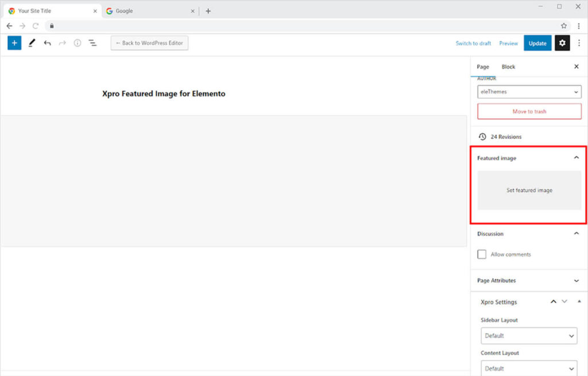Open the Author dropdown showing eleThemes
Viewport: 588px width, 376px height.
click(x=529, y=92)
